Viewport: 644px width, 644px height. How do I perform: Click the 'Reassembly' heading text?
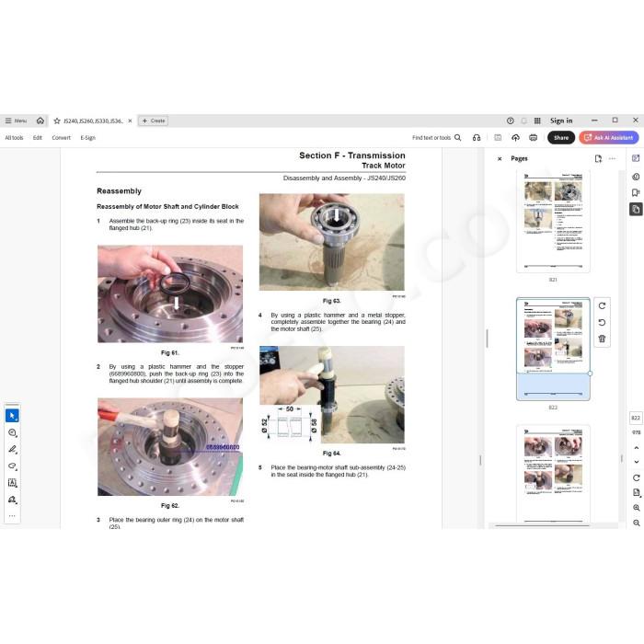click(119, 191)
